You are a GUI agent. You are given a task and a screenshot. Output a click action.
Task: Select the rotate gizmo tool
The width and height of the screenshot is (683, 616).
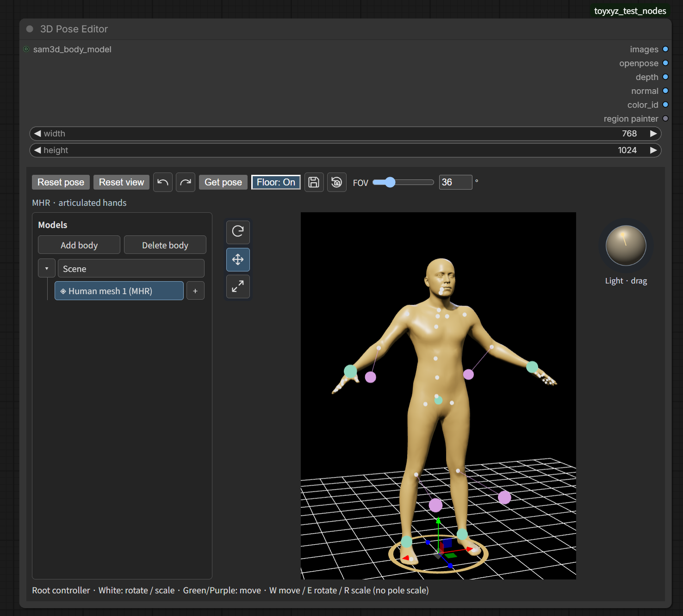238,232
